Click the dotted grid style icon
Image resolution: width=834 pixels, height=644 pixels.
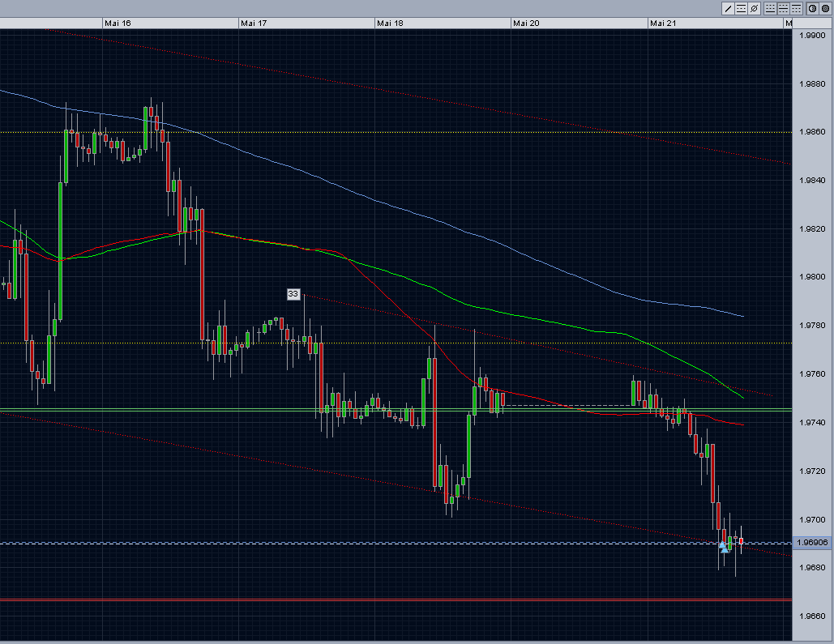click(798, 8)
